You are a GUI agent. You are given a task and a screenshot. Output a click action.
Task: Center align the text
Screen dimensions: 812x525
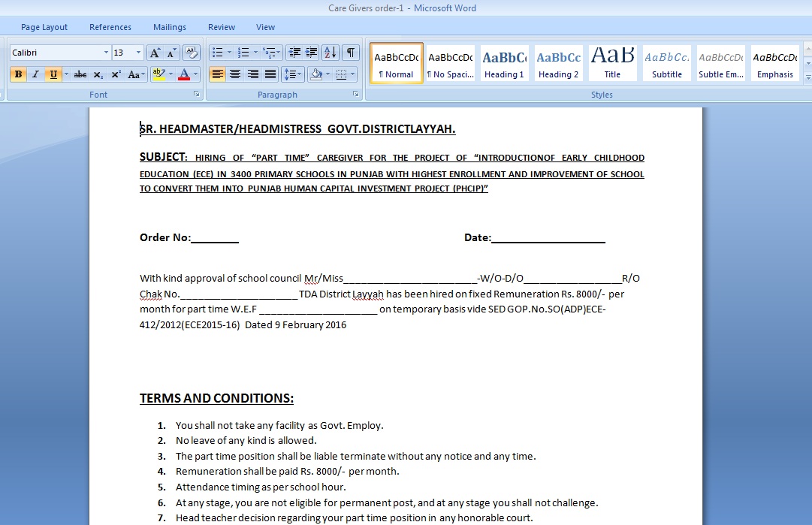(235, 74)
